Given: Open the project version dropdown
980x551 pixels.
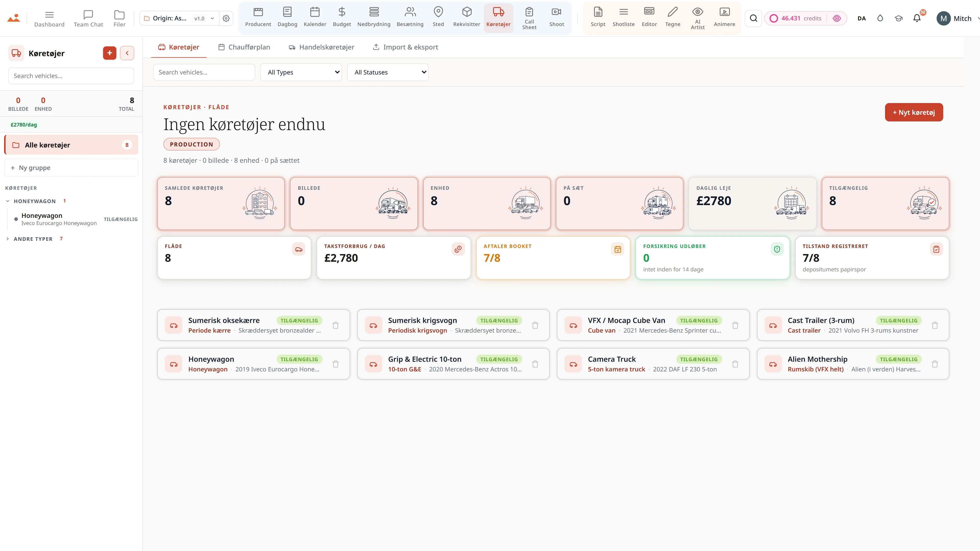Looking at the screenshot, I should [204, 18].
